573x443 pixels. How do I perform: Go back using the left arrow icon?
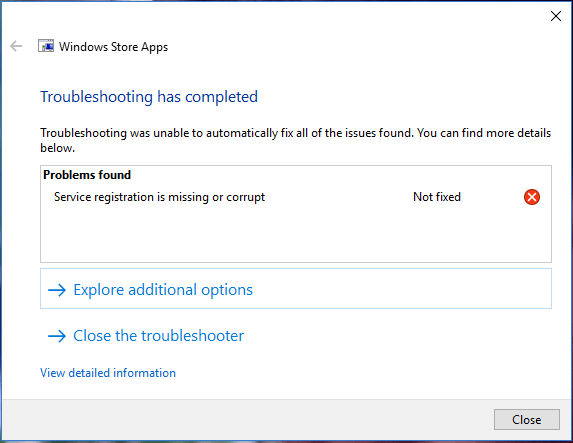point(16,46)
